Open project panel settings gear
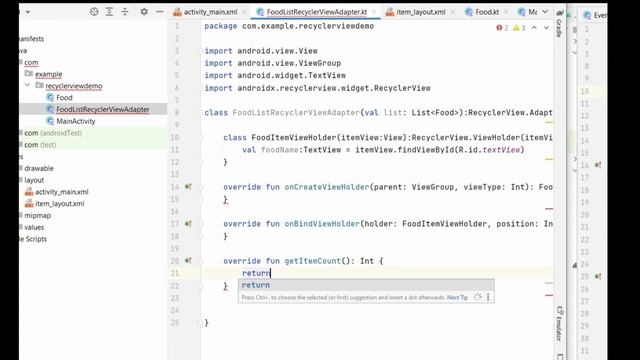The image size is (640, 360). [144, 12]
